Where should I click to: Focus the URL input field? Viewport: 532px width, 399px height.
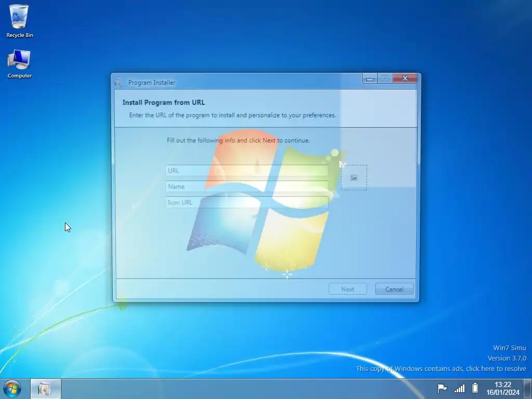(x=247, y=170)
